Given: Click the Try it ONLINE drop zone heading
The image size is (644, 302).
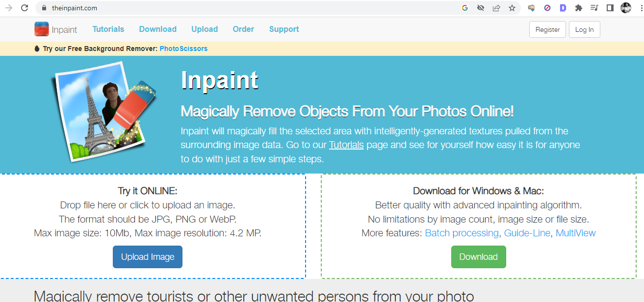Looking at the screenshot, I should (x=148, y=191).
